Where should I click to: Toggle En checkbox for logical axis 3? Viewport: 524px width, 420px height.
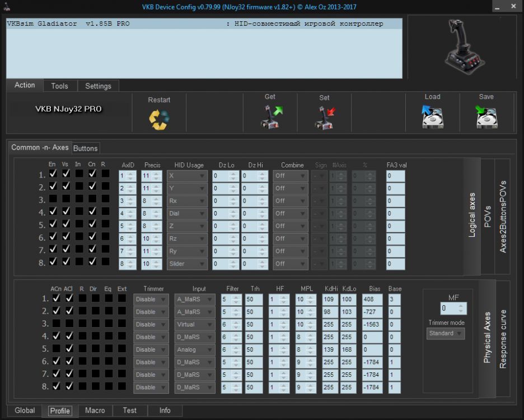coord(53,199)
